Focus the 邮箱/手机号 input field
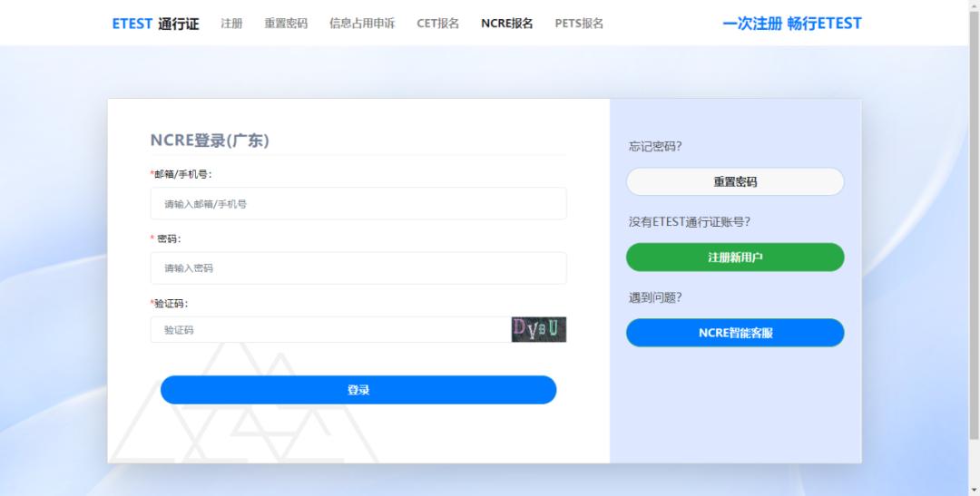980x496 pixels. 358,204
